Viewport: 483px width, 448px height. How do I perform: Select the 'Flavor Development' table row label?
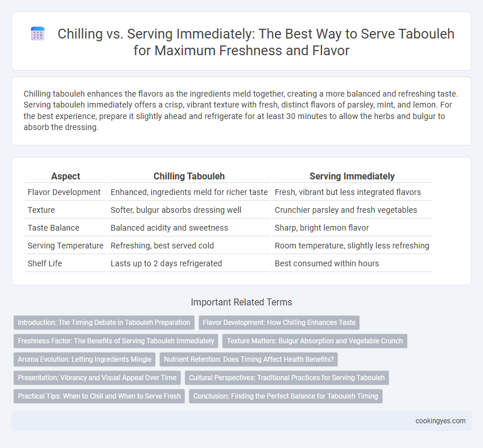[x=64, y=192]
